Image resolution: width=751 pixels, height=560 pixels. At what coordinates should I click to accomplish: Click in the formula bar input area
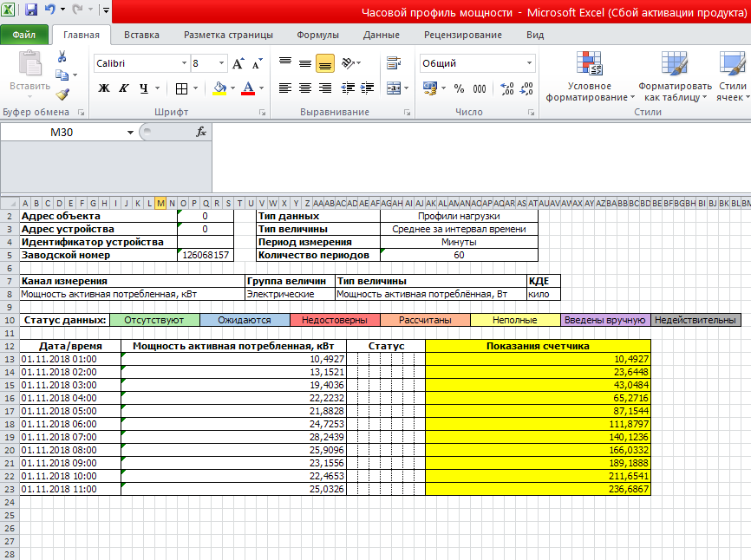481,158
